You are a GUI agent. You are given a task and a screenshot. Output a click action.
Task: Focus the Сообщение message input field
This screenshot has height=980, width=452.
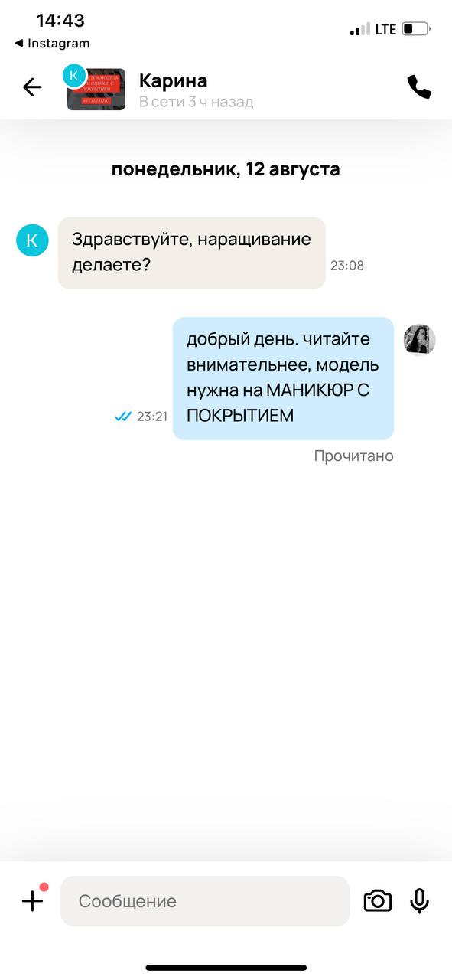pyautogui.click(x=205, y=901)
